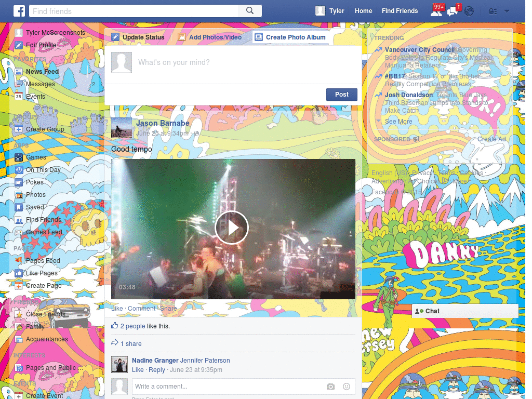Screen dimensions: 532x399
Task: Click Share under the video
Action: [x=168, y=309]
